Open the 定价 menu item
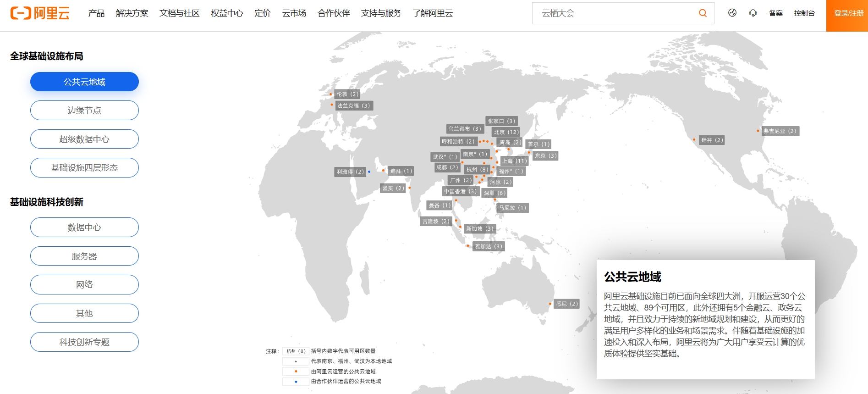 point(263,13)
